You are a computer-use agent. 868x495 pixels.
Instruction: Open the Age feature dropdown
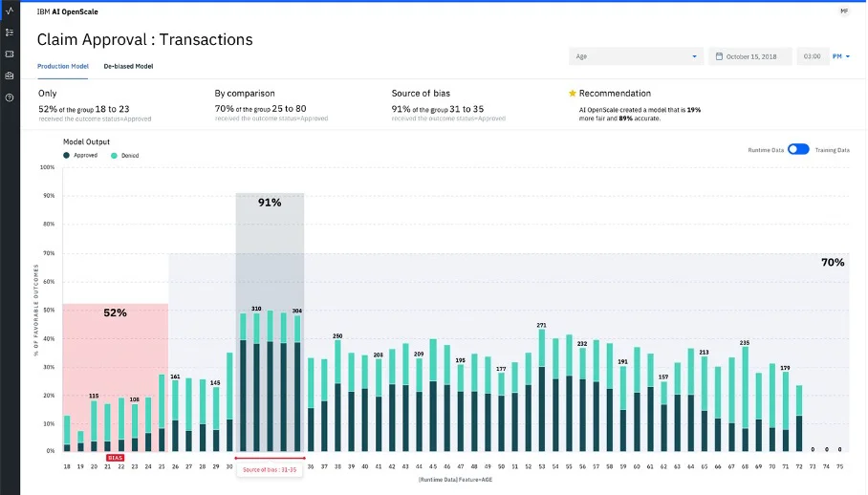point(636,56)
